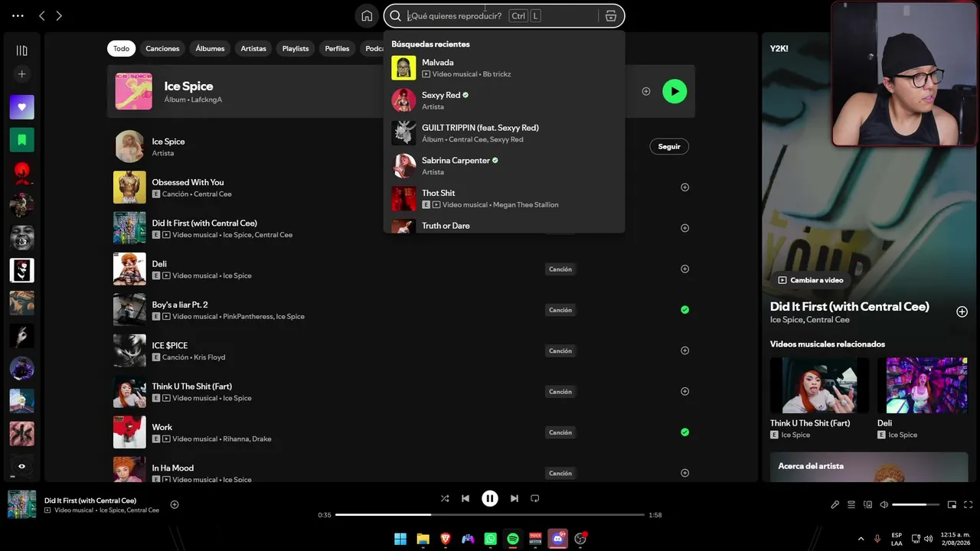Toggle shuffle playback

click(x=445, y=498)
